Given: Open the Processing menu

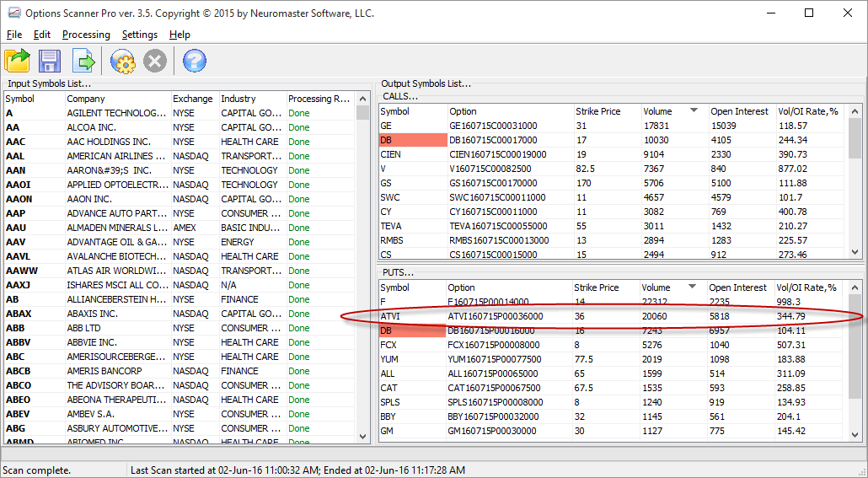Looking at the screenshot, I should pos(86,35).
